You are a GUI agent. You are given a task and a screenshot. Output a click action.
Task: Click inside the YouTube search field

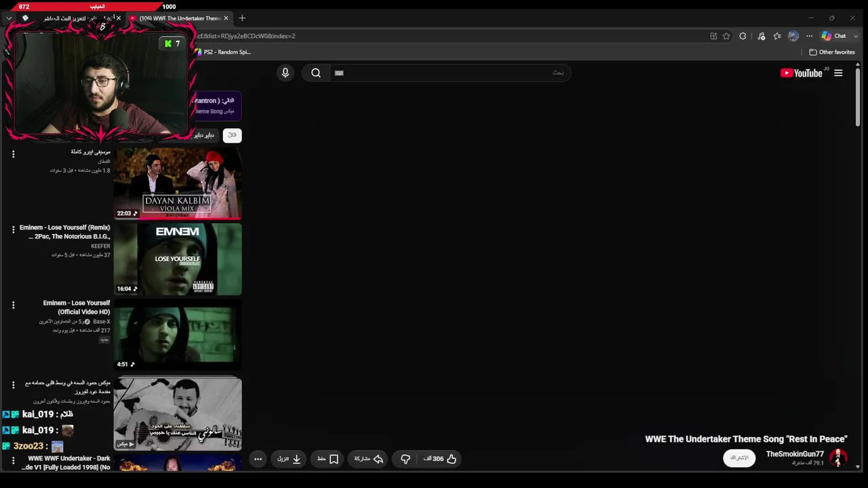pos(449,73)
